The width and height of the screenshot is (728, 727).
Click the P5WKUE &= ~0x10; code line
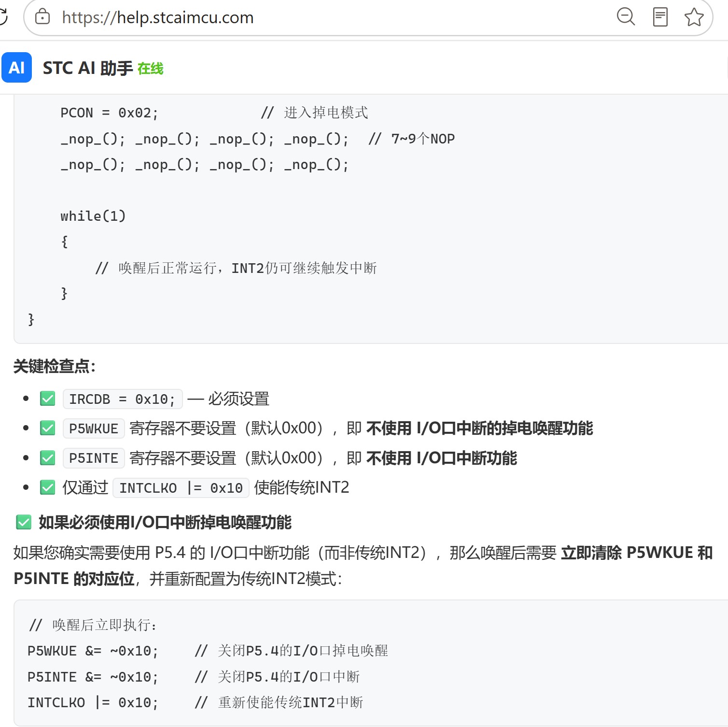tap(93, 651)
